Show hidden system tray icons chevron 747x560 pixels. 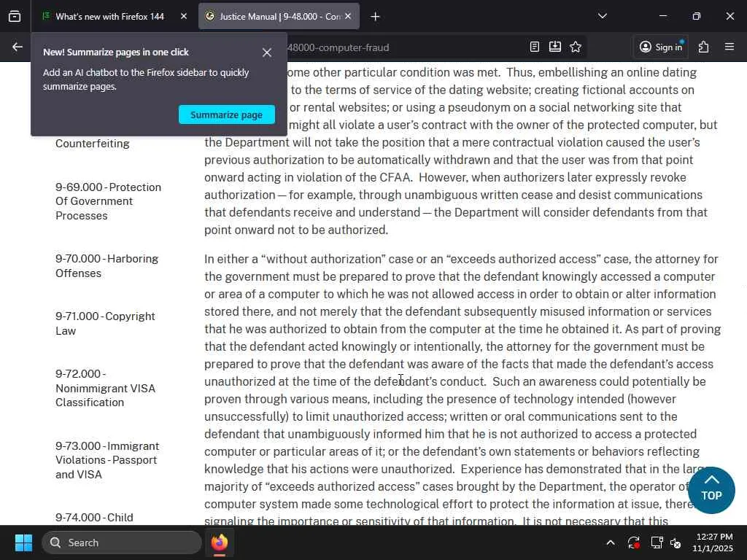[x=611, y=542]
